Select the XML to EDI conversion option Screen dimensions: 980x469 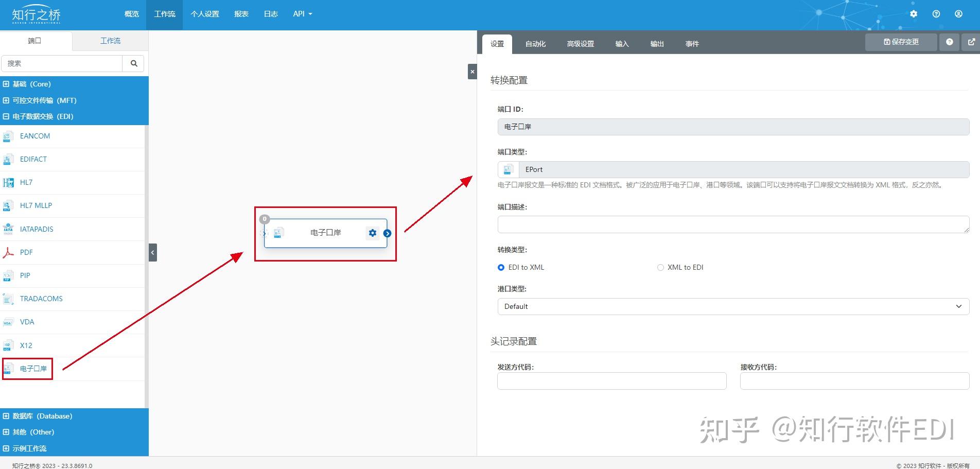(x=660, y=267)
